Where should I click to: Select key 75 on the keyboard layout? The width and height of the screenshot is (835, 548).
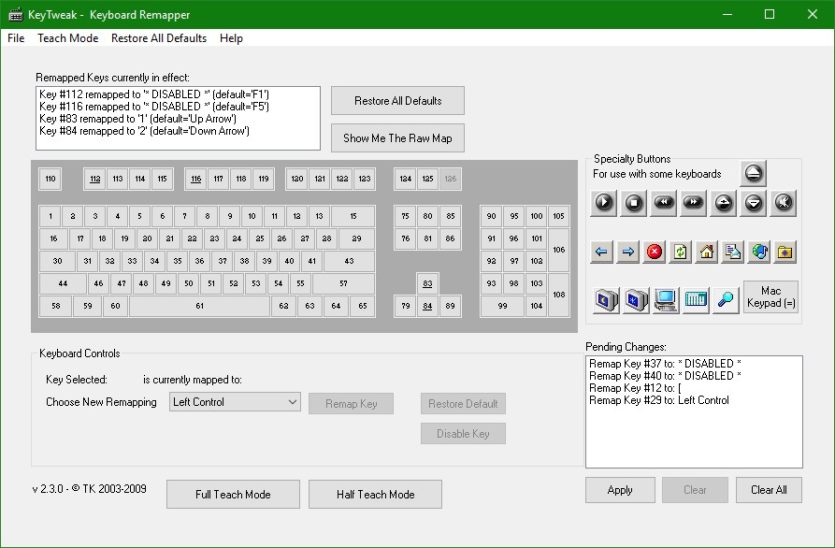click(x=405, y=216)
